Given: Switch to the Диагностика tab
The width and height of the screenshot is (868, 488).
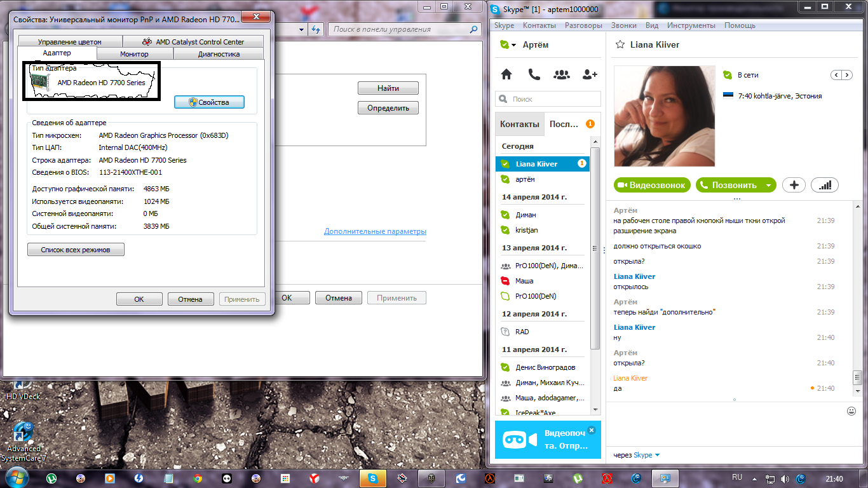Looking at the screenshot, I should tap(219, 55).
